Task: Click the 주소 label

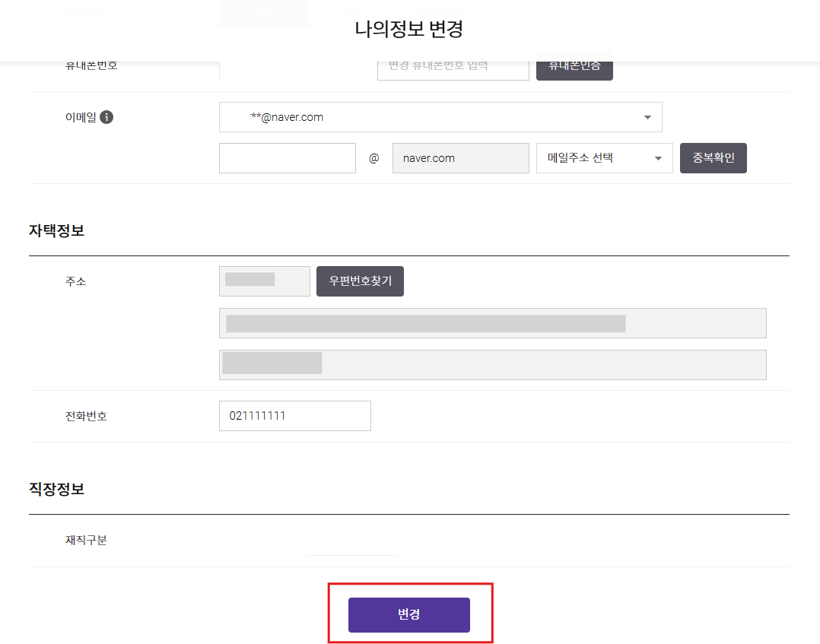Action: coord(75,281)
